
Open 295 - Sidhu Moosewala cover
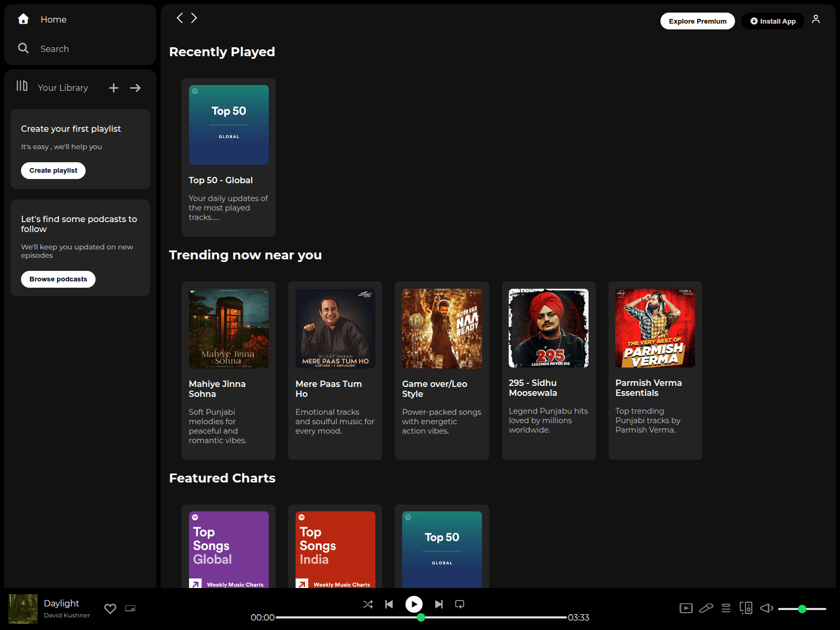pos(549,328)
